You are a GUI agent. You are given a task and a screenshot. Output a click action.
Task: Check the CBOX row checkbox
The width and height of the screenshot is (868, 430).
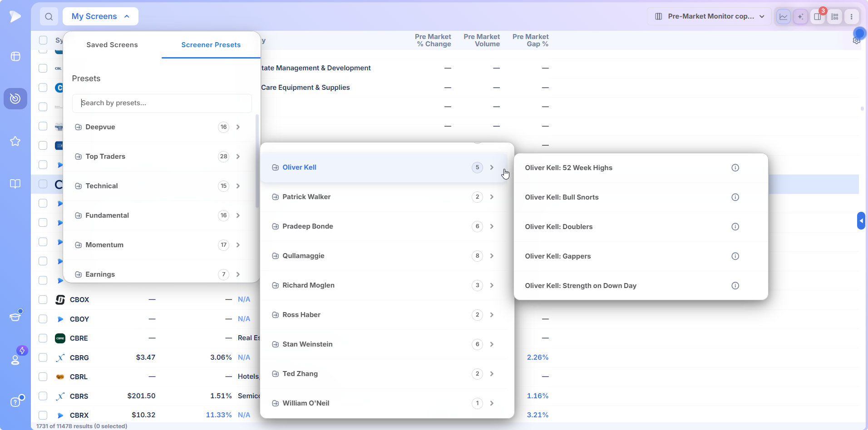[43, 299]
